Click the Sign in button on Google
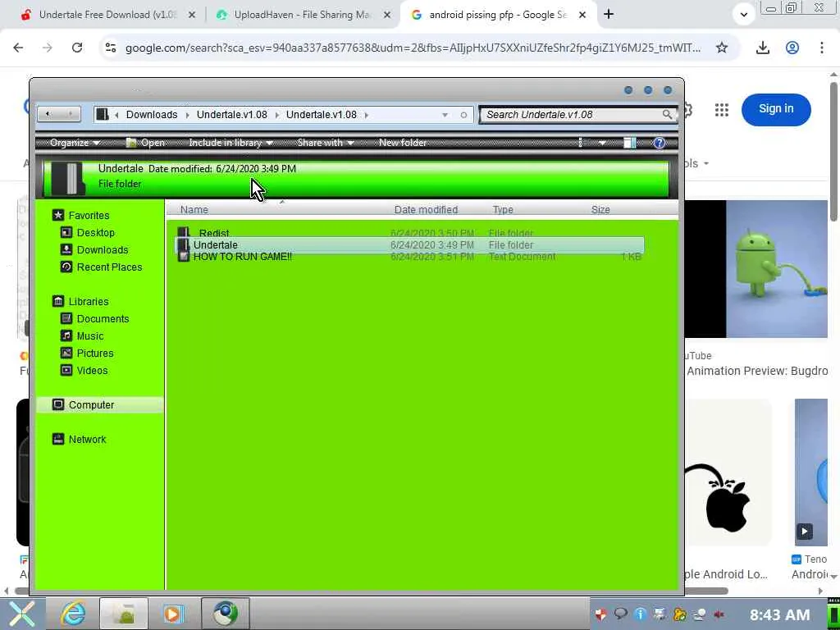This screenshot has width=840, height=630. (776, 109)
